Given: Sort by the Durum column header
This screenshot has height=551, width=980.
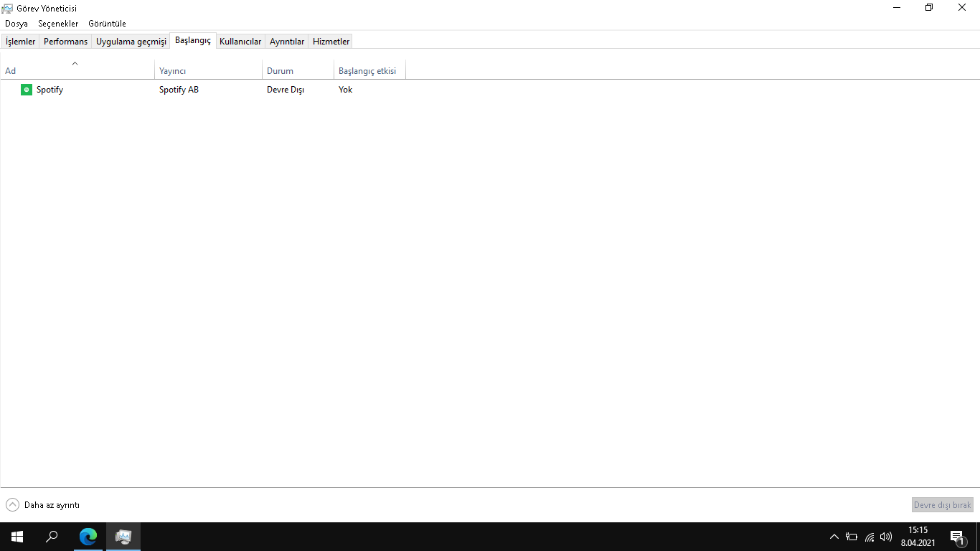Looking at the screenshot, I should 298,70.
